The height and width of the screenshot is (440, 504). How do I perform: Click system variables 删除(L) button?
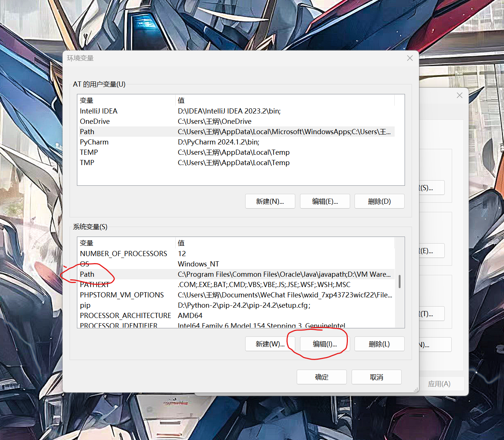click(x=380, y=344)
